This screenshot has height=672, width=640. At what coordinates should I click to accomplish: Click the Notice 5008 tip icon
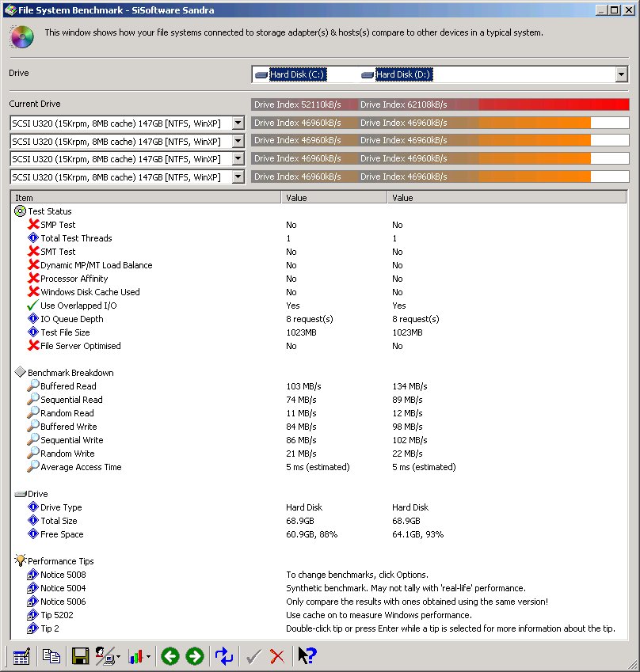point(32,575)
